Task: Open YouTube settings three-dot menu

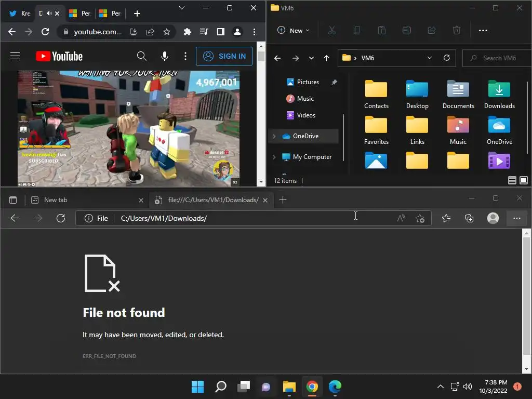Action: (x=185, y=56)
